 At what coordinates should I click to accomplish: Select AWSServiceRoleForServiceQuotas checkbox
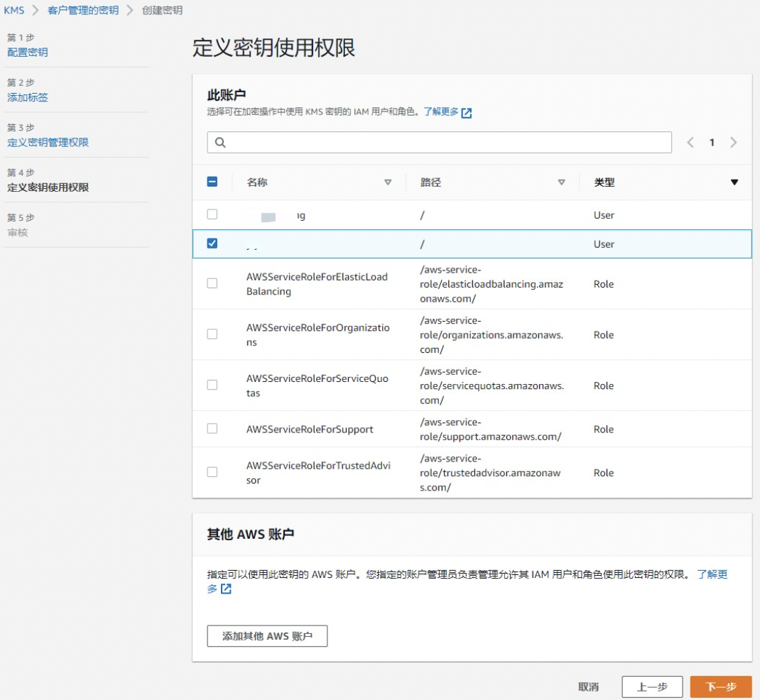[x=211, y=385]
